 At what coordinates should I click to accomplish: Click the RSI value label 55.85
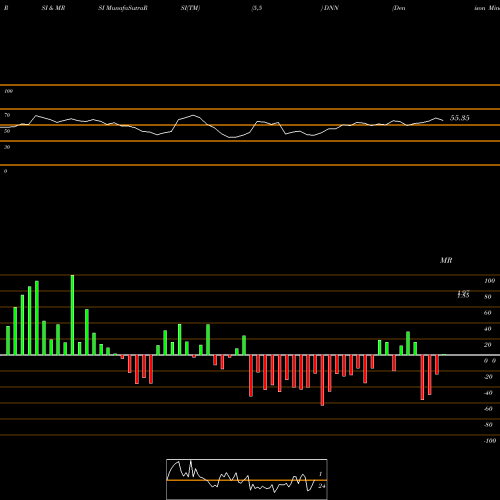[460, 118]
